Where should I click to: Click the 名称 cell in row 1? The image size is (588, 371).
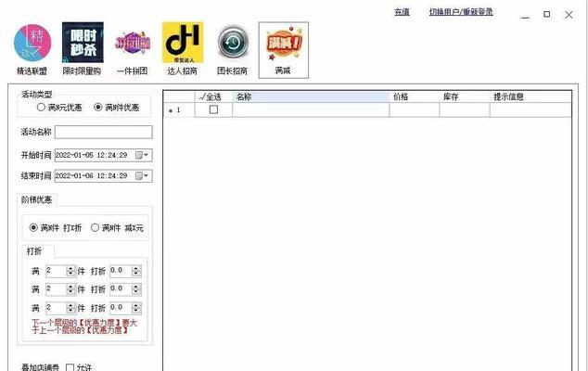click(311, 110)
